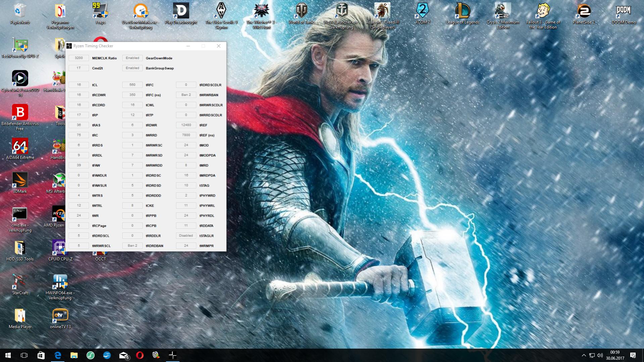Open Action Center notifications icon
644x362 pixels.
point(633,355)
